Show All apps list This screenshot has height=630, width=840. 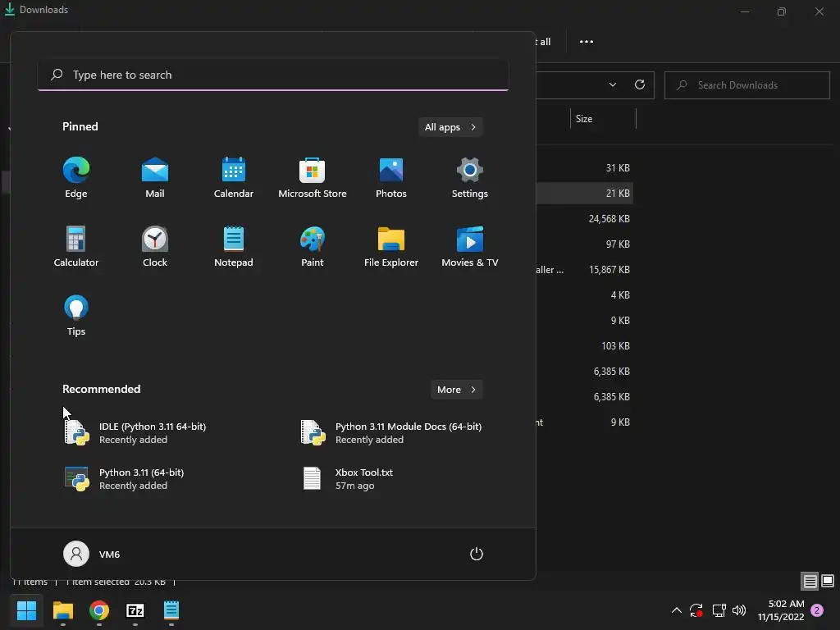tap(450, 127)
